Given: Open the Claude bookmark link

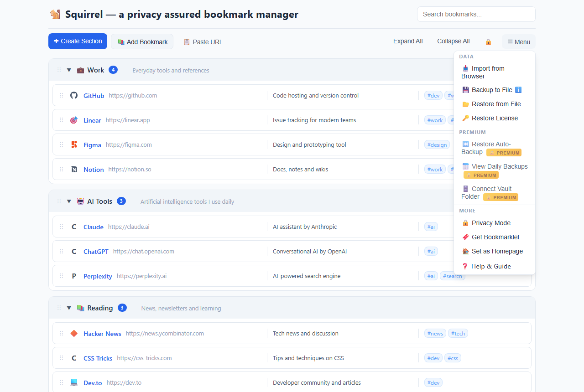Looking at the screenshot, I should (x=94, y=227).
